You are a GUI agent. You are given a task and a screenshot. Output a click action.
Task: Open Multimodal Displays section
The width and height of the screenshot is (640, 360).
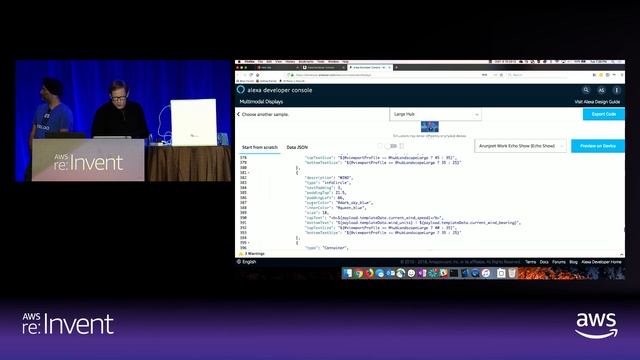[261, 102]
